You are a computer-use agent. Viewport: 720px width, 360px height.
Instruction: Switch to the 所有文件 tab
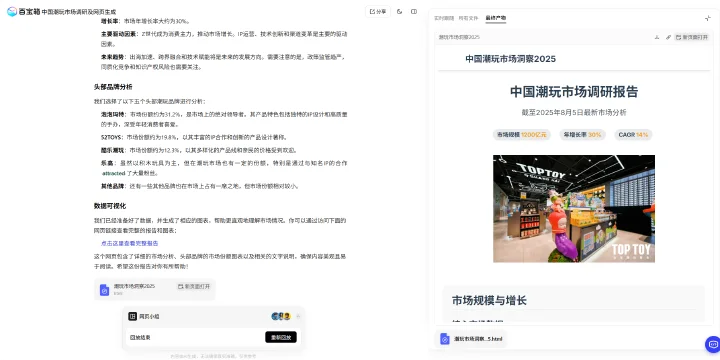pyautogui.click(x=468, y=18)
